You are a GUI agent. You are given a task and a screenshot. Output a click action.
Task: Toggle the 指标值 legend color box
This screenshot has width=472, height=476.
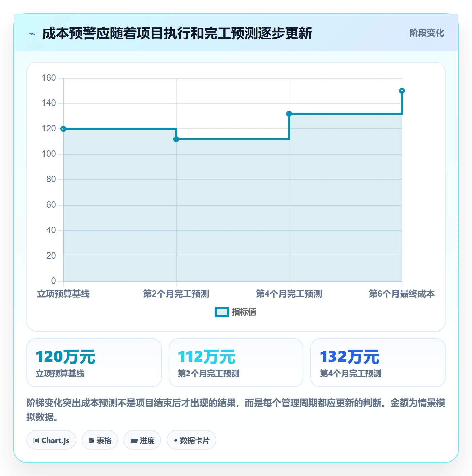pos(222,312)
